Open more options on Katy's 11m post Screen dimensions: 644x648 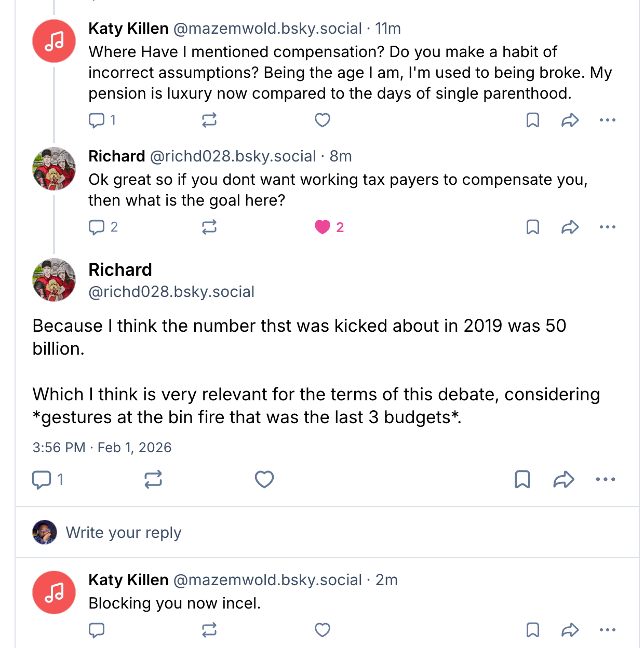(x=607, y=120)
